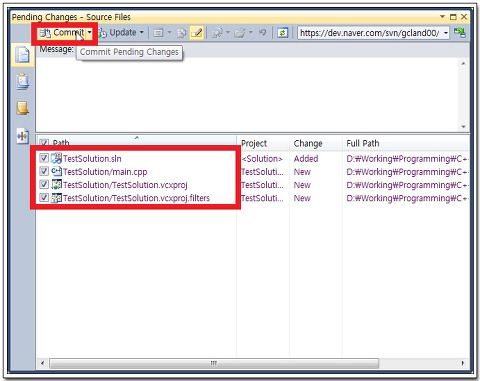Image resolution: width=480 pixels, height=381 pixels.
Task: Click the <Solution> project cell
Action: click(x=262, y=159)
